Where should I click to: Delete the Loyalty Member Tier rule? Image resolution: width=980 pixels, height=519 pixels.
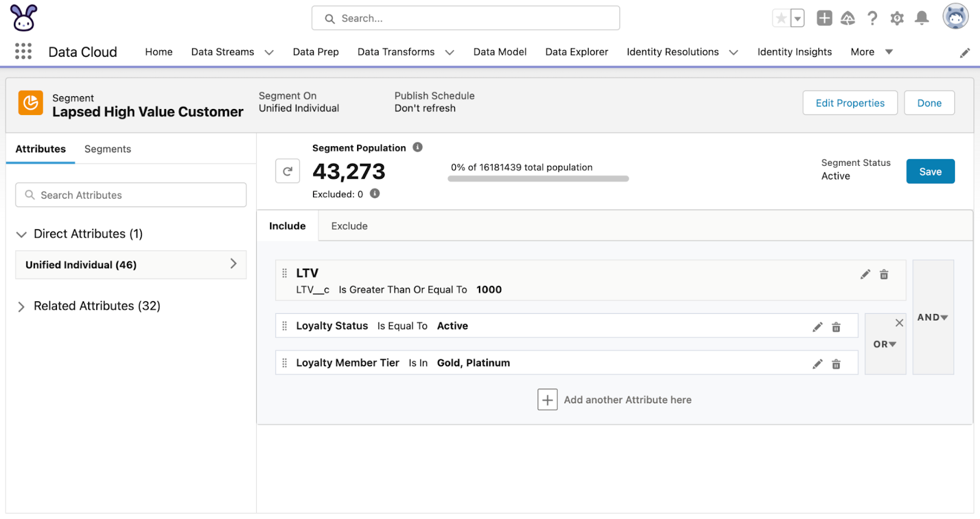point(836,364)
